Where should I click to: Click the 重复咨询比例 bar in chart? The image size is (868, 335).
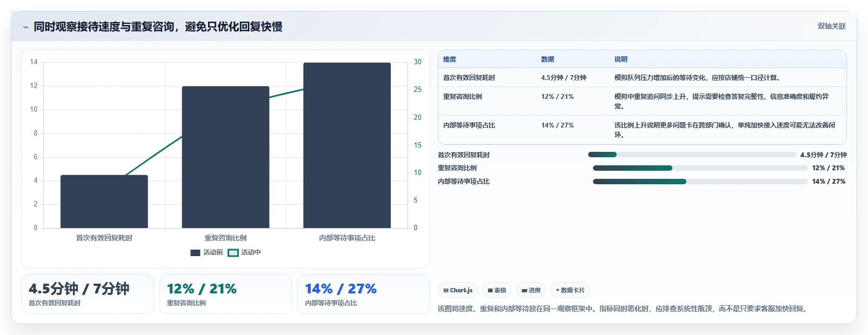coord(225,157)
